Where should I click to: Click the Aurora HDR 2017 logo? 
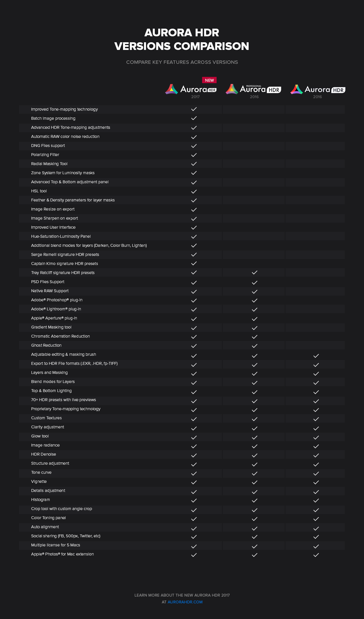[x=191, y=89]
